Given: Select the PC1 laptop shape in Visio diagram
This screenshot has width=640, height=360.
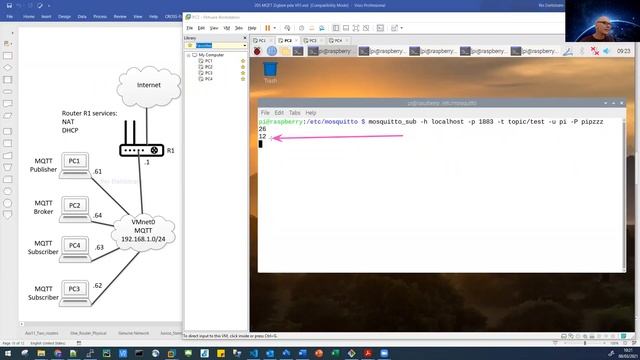Looking at the screenshot, I should tap(75, 165).
